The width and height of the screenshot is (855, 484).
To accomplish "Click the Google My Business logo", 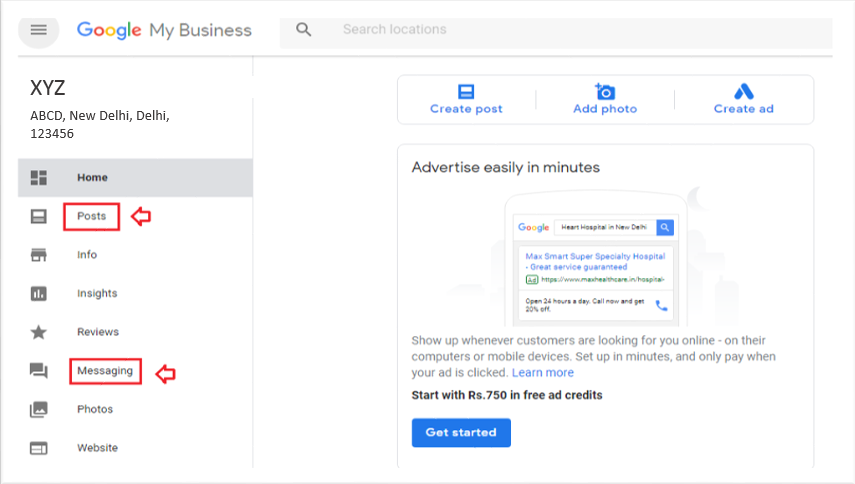I will coord(164,30).
